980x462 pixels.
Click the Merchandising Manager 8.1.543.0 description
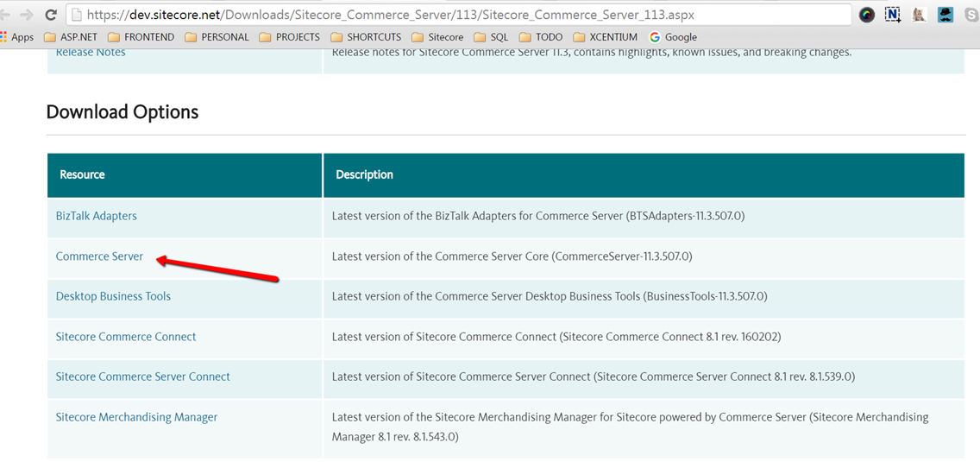630,427
